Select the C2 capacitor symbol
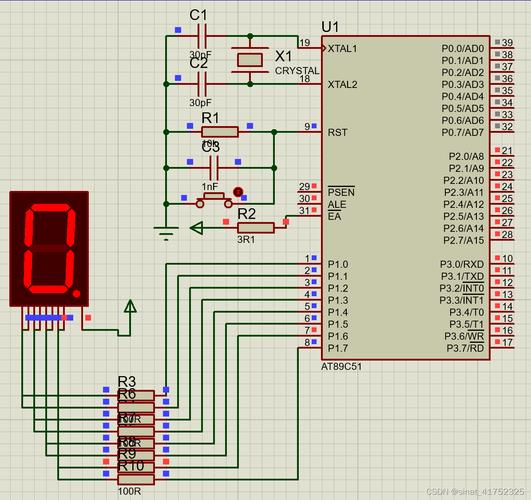The width and height of the screenshot is (531, 500). [202, 84]
